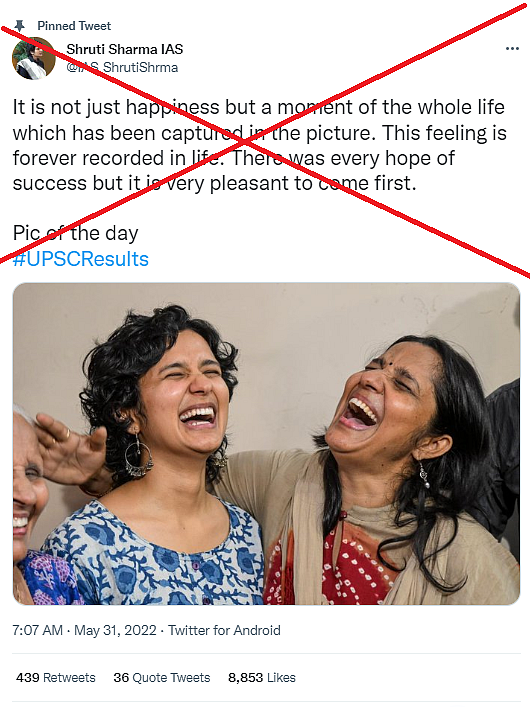Open the @IAS_ShrutiShrma handle link

122,68
